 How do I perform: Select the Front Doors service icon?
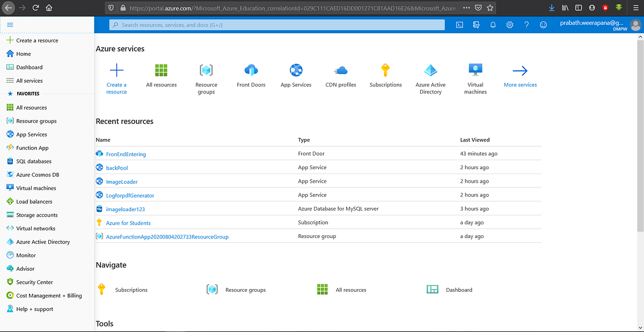point(251,70)
